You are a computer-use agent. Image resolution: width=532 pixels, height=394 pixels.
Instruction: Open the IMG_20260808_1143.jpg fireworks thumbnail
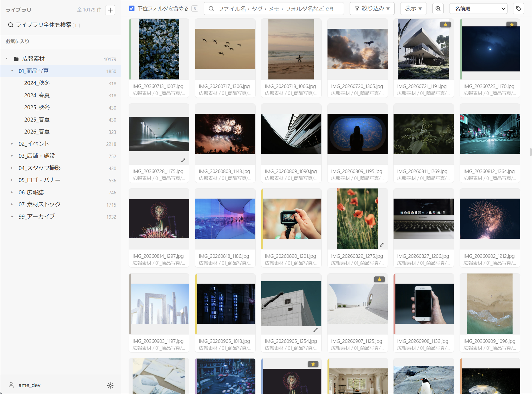tap(225, 134)
